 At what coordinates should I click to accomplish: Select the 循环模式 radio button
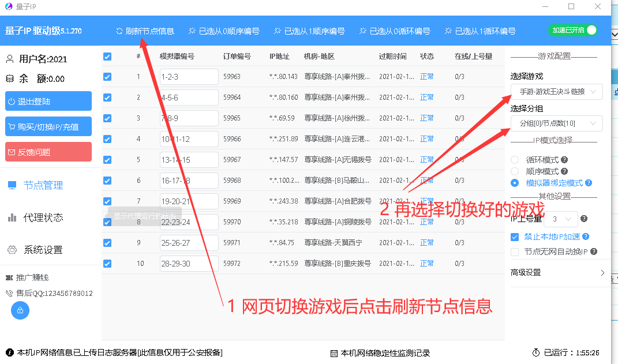515,160
